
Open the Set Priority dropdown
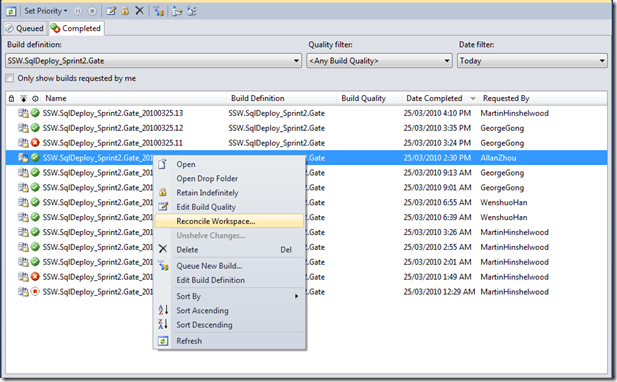click(x=46, y=11)
